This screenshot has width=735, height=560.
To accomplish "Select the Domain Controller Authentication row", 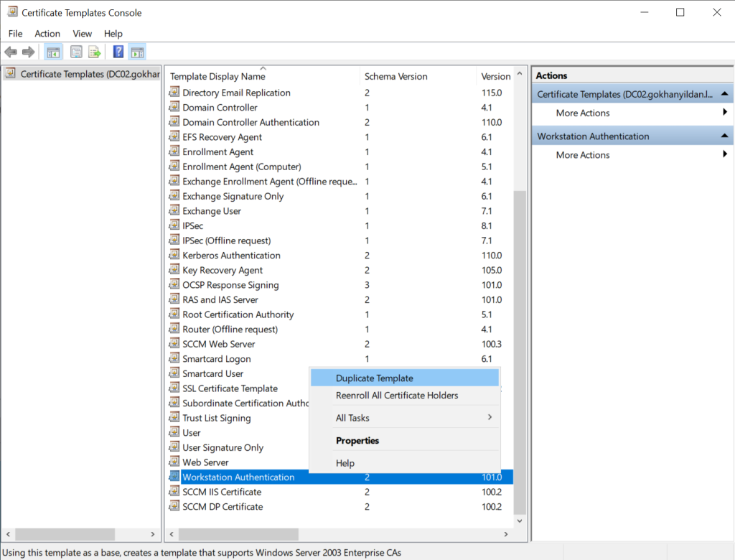I will coord(340,122).
